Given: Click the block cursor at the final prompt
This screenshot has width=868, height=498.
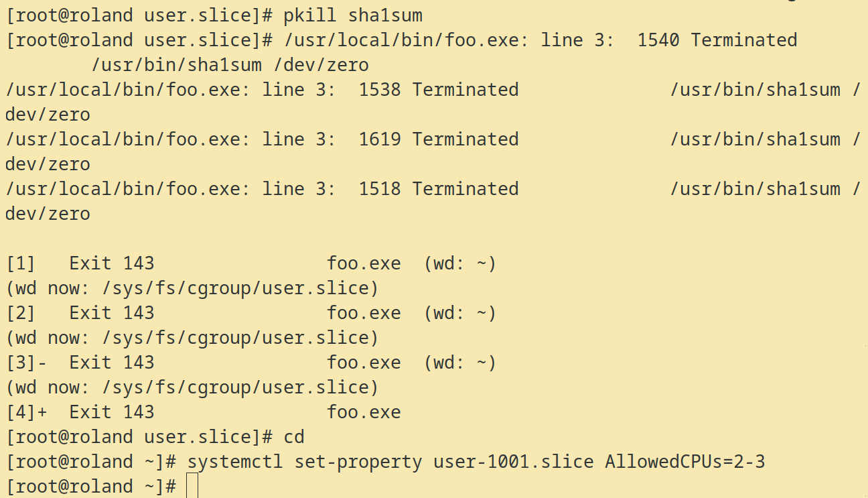Looking at the screenshot, I should pos(192,487).
